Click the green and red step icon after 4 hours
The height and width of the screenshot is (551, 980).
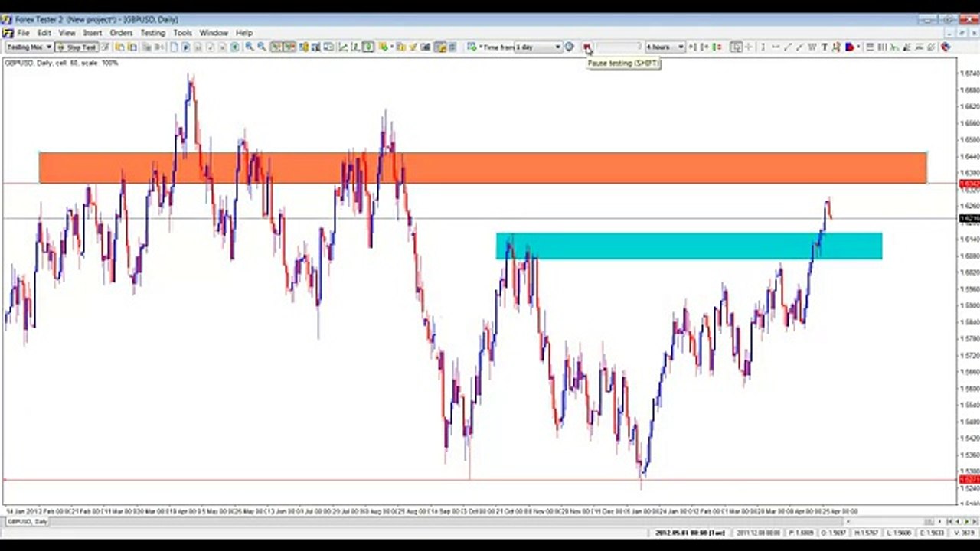[717, 47]
